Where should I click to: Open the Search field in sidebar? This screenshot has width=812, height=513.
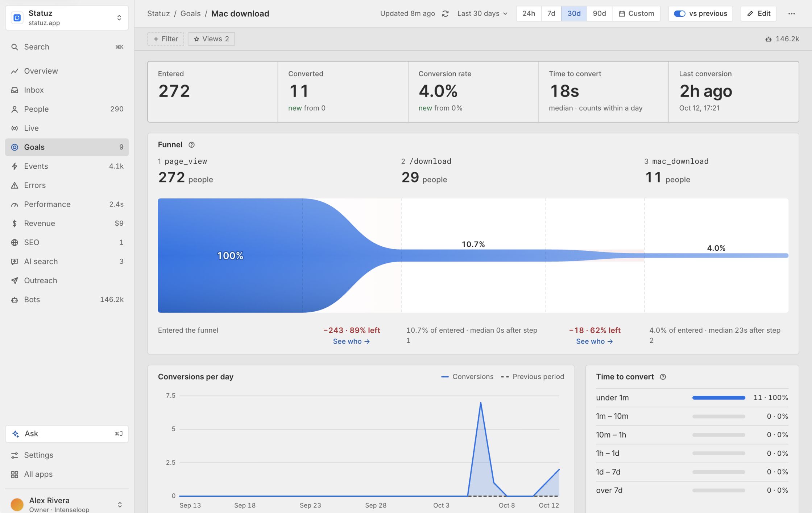(x=67, y=47)
